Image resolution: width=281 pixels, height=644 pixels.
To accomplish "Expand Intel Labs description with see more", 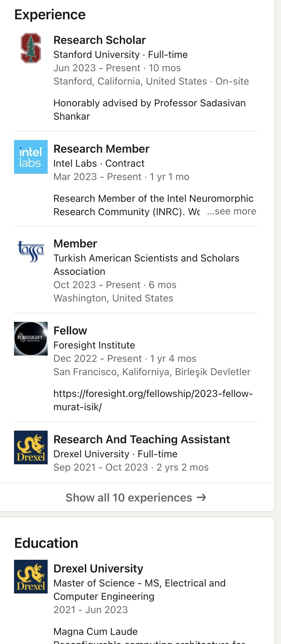I will coord(232,211).
